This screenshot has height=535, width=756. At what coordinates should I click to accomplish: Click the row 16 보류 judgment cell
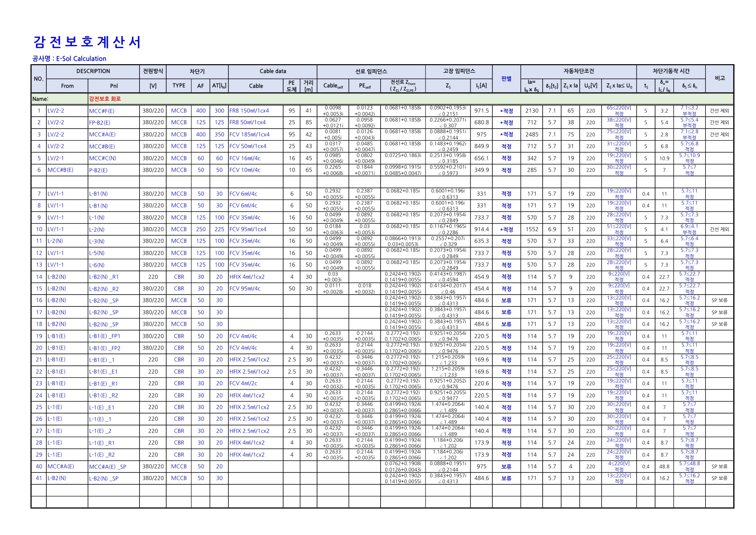[506, 301]
